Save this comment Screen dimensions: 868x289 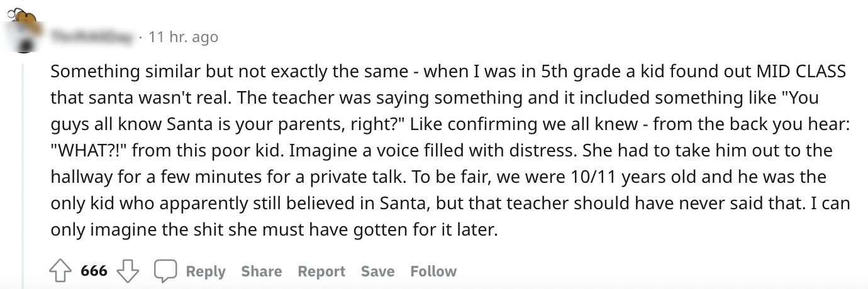(x=377, y=271)
